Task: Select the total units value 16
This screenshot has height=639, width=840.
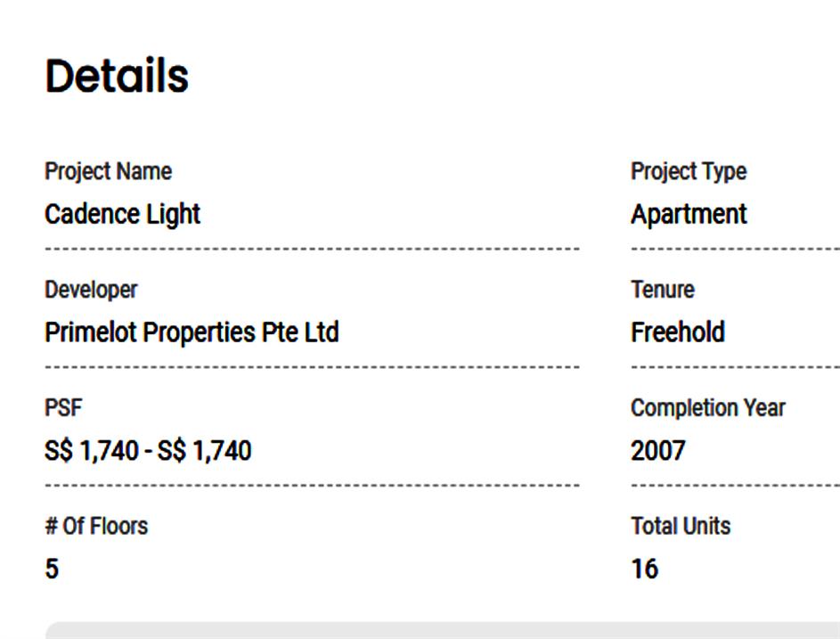Action: point(645,569)
